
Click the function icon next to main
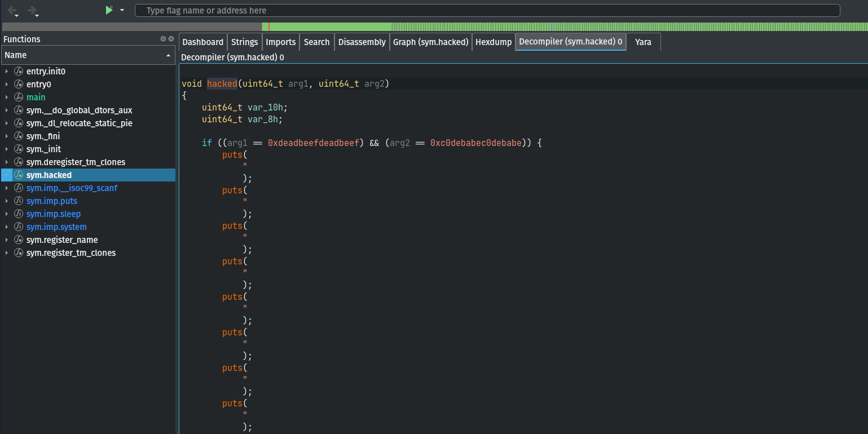(18, 98)
